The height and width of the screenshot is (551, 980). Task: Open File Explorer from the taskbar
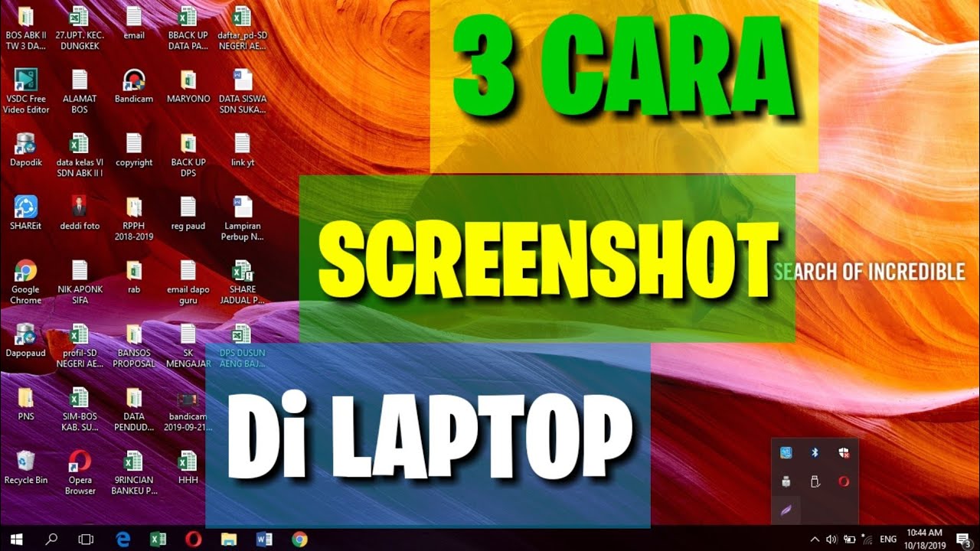click(x=229, y=539)
